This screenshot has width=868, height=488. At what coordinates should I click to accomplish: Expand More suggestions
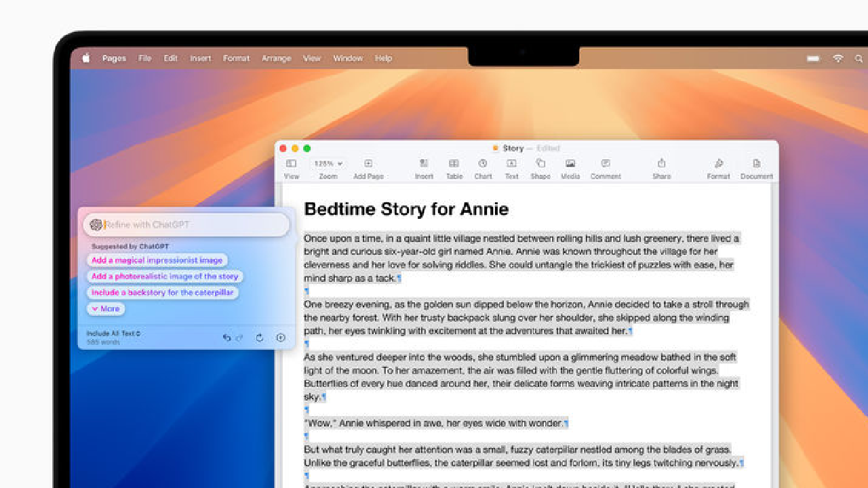105,309
